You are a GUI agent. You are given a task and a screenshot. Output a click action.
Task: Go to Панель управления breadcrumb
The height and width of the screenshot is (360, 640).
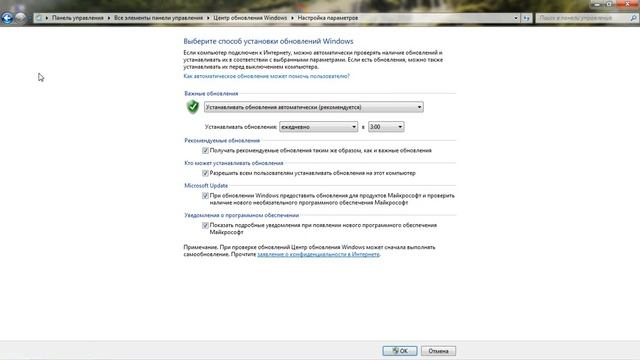point(78,18)
